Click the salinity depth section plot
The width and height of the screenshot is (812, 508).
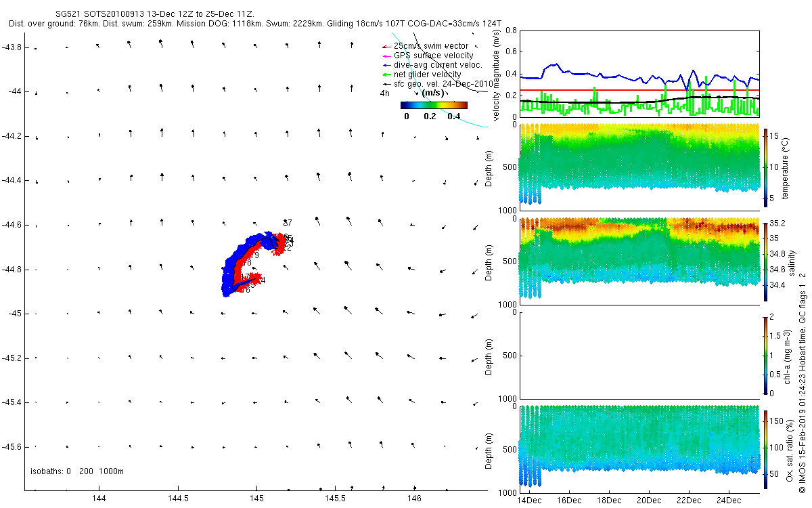click(639, 258)
